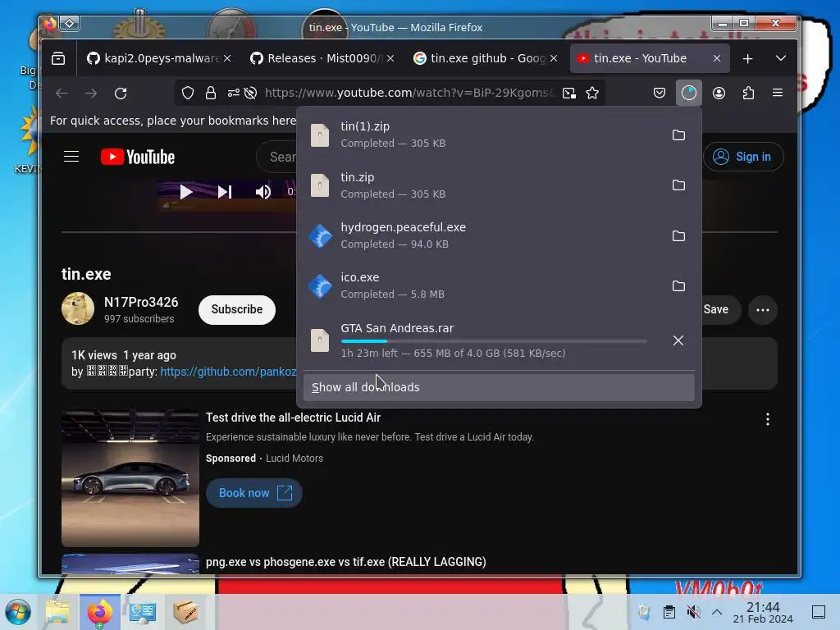The image size is (840, 630).
Task: Open tracking protection shield icon
Action: click(x=188, y=94)
